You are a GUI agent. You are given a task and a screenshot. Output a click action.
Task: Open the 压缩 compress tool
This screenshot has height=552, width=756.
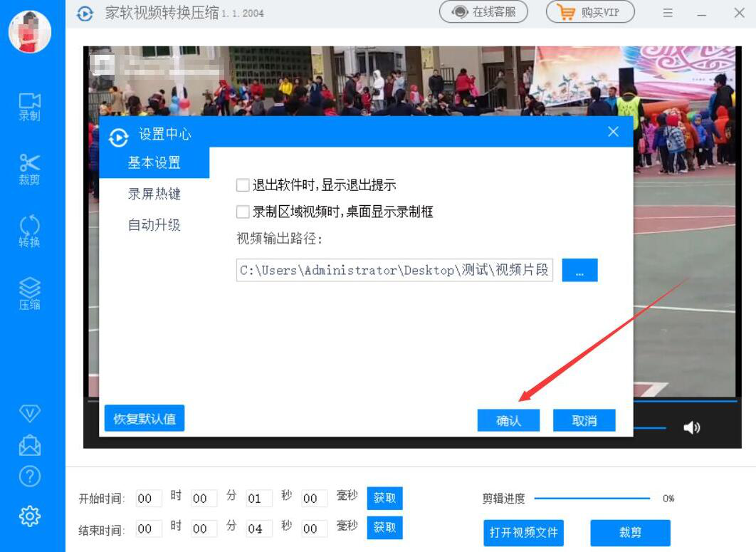[x=29, y=293]
